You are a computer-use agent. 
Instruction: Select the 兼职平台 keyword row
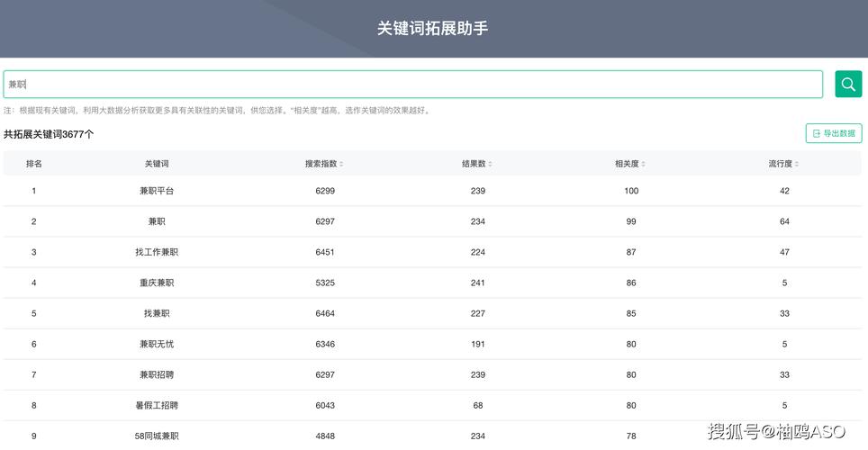[x=157, y=191]
